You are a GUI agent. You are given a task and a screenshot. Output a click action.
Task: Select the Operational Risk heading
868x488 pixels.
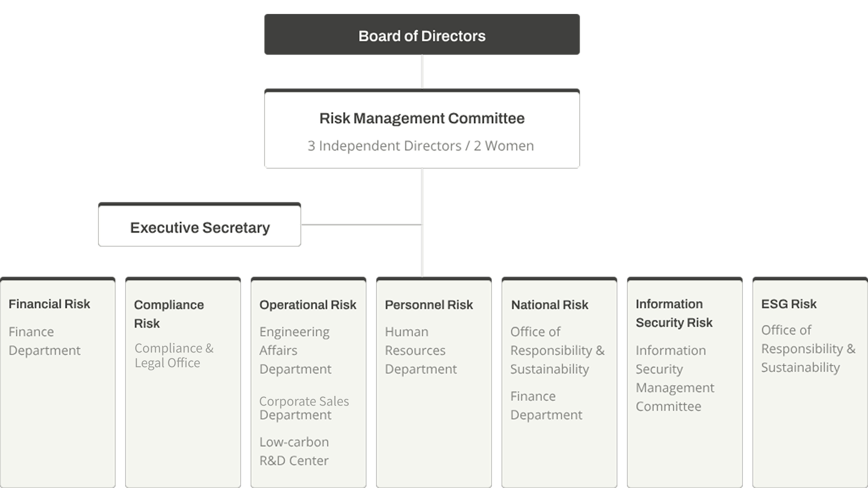pyautogui.click(x=308, y=305)
